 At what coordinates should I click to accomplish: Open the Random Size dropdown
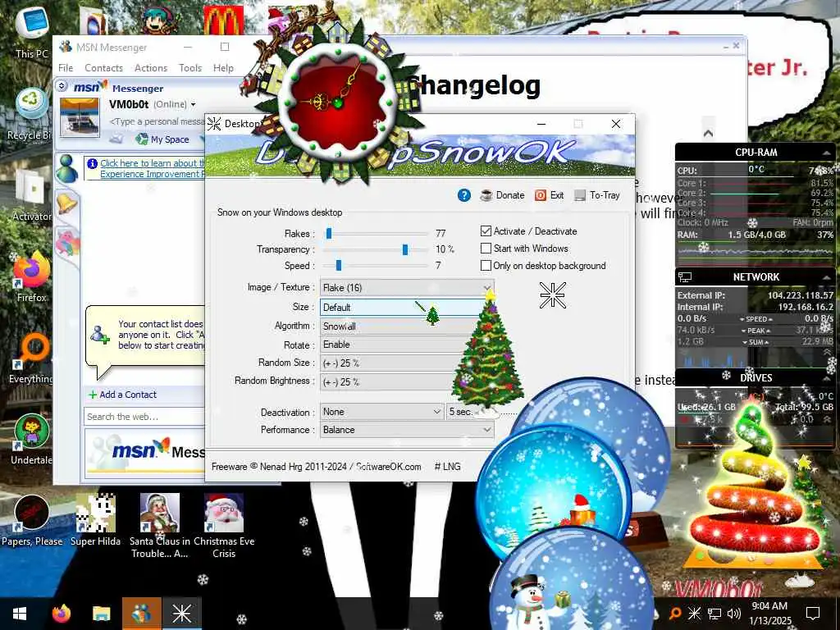point(407,363)
